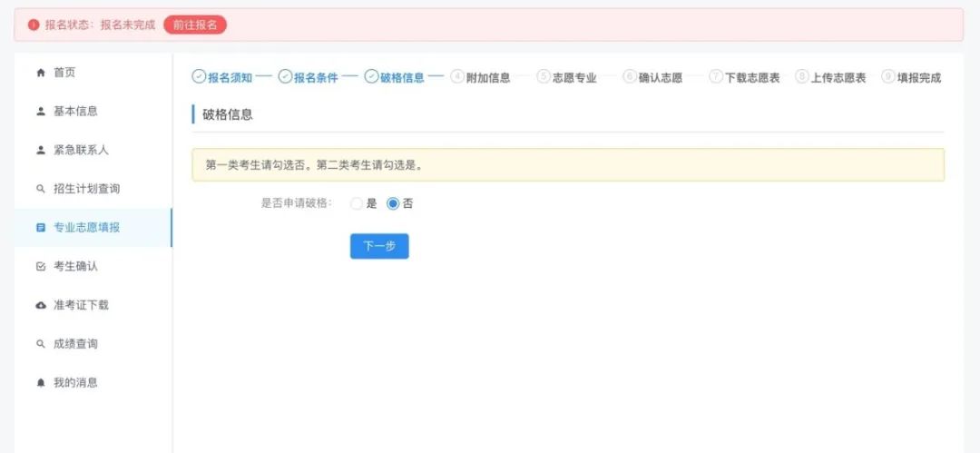Go to 成绩查询 in the sidebar
The image size is (980, 453).
click(x=93, y=344)
